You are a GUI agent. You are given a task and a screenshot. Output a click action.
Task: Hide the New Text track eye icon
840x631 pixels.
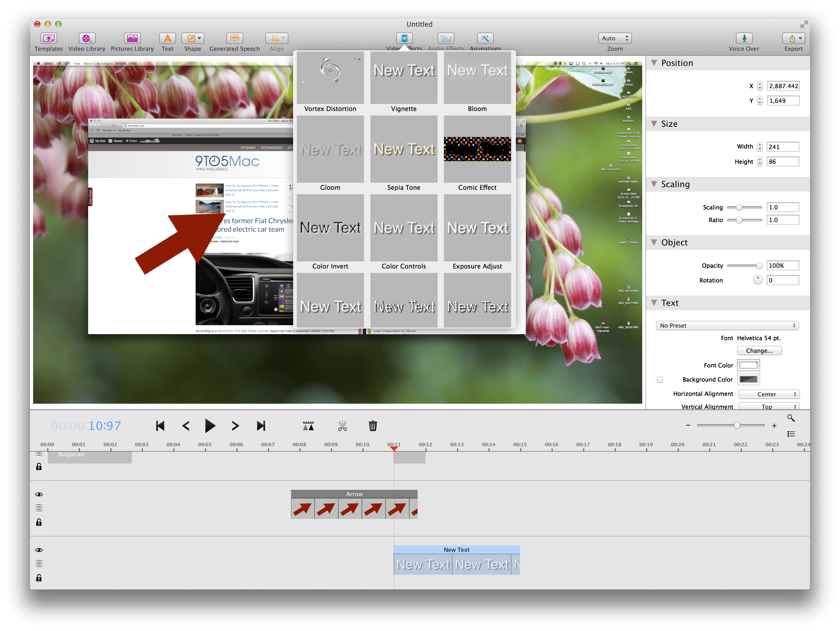39,550
